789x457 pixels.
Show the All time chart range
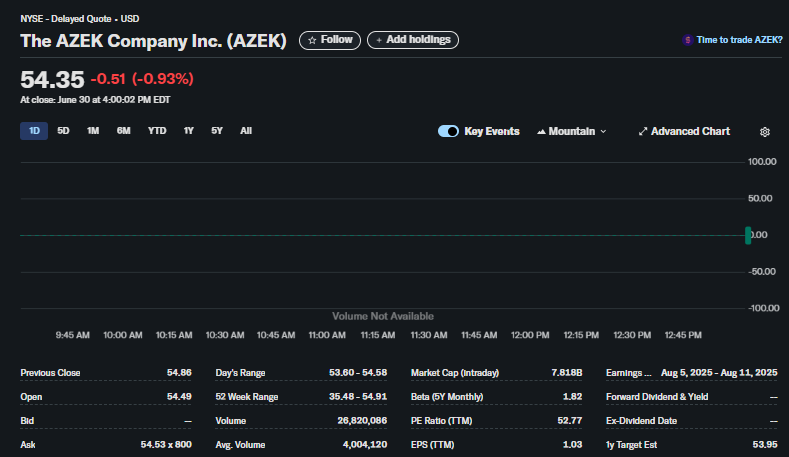pyautogui.click(x=246, y=131)
